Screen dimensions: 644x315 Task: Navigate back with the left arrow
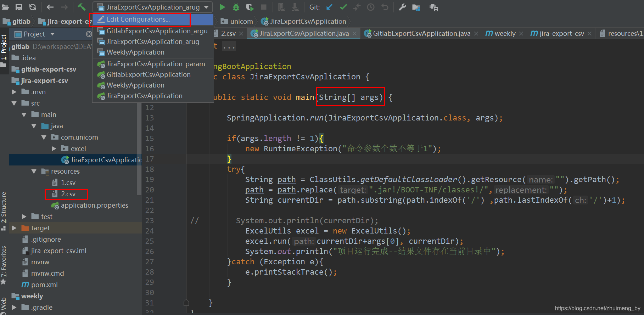click(50, 7)
